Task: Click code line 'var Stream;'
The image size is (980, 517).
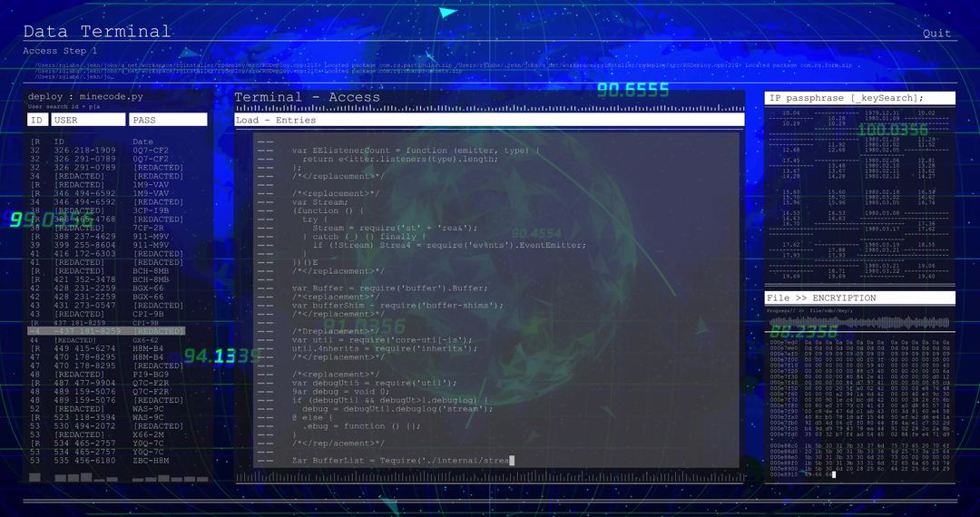Action: pyautogui.click(x=320, y=202)
